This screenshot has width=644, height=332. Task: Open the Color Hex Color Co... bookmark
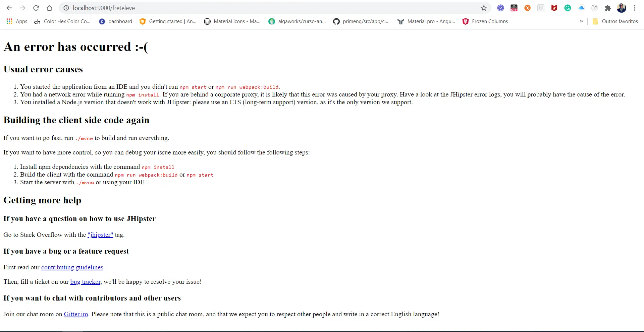(62, 21)
